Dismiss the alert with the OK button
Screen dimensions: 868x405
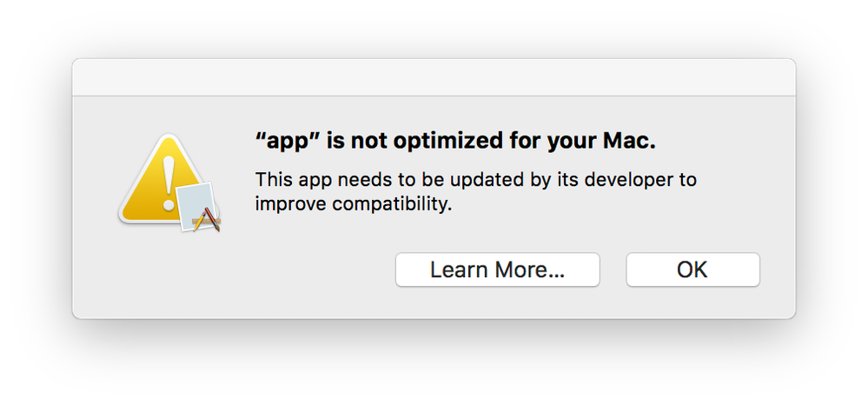pyautogui.click(x=692, y=269)
